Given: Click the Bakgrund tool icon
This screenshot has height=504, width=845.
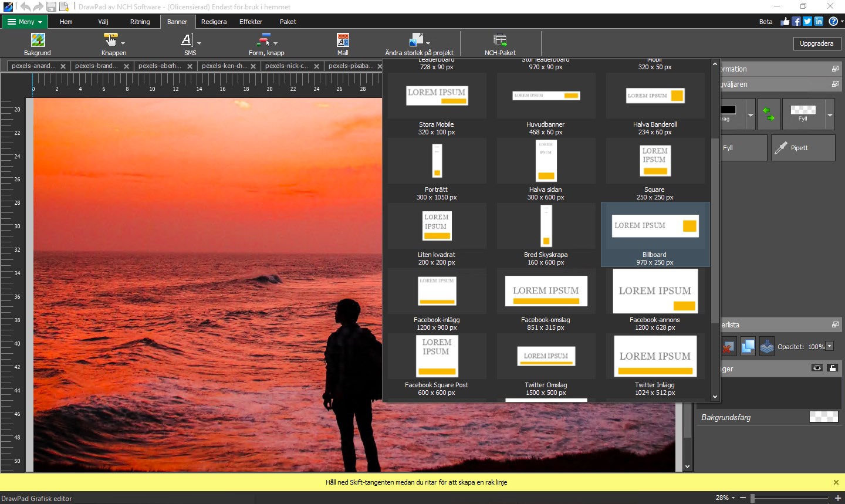Looking at the screenshot, I should click(38, 40).
